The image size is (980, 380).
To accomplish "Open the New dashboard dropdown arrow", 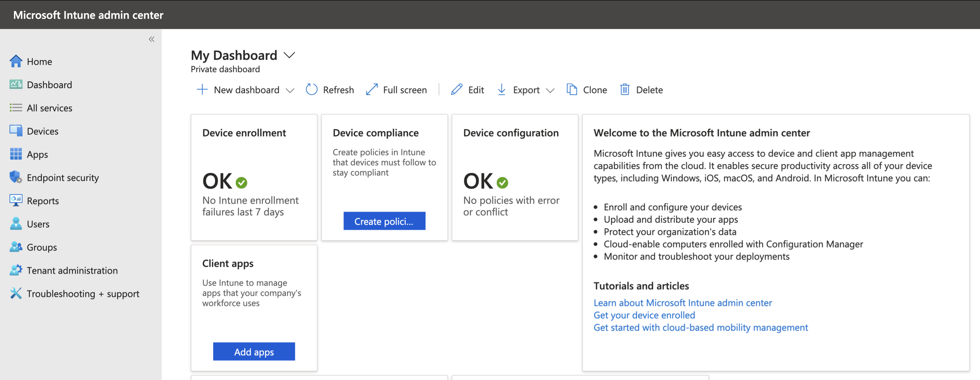I will pyautogui.click(x=290, y=91).
